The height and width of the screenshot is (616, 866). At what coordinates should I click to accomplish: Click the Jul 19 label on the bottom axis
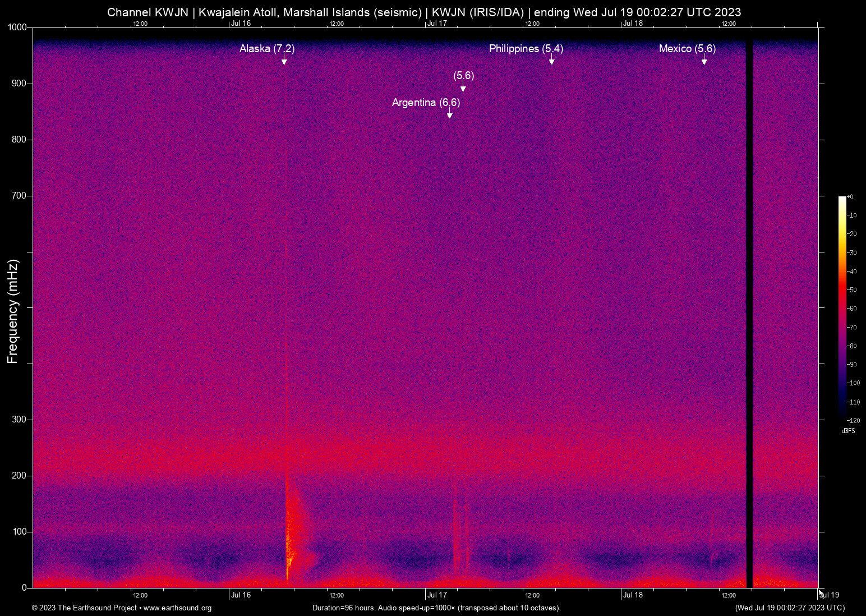(x=830, y=595)
